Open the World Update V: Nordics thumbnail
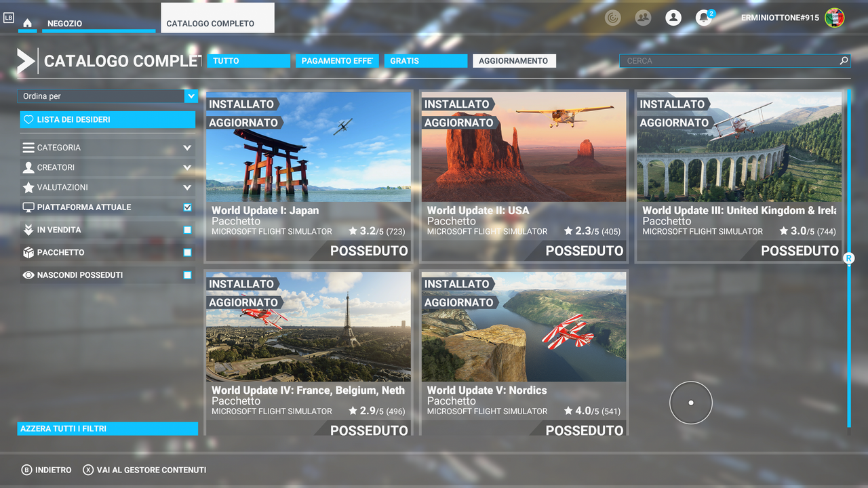The image size is (868, 488). tap(524, 327)
